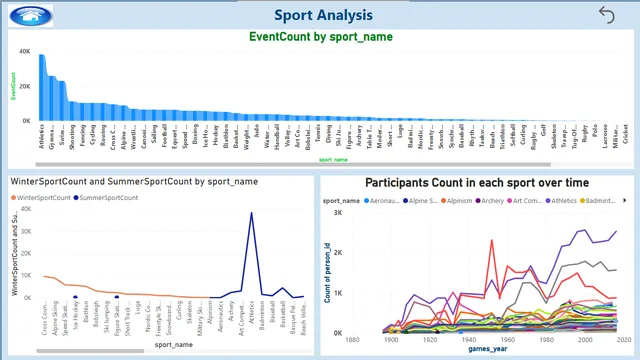Highlight Alpinism in the participants legend
Viewport: 640px width, 360px height.
[456, 201]
